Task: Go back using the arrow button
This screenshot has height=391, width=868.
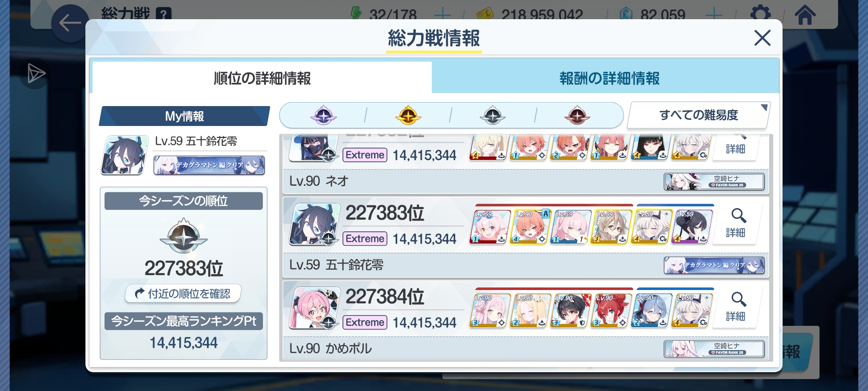Action: click(70, 23)
